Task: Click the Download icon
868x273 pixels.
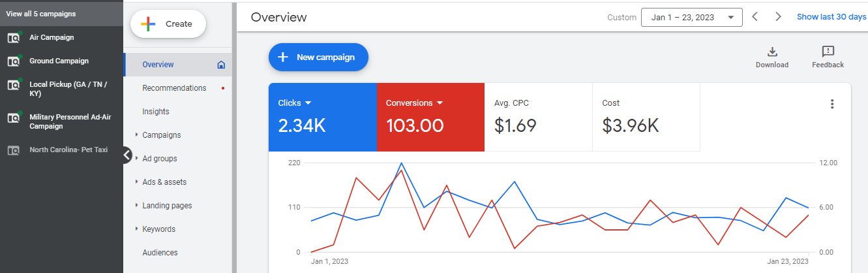Action: click(x=771, y=52)
